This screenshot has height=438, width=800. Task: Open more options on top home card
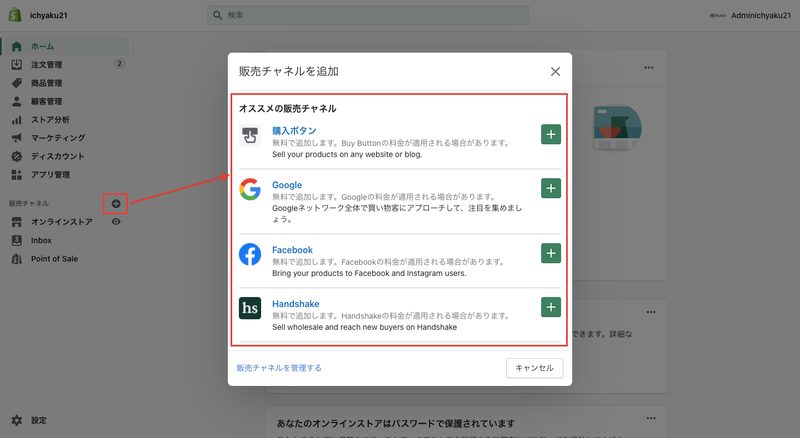(x=648, y=67)
